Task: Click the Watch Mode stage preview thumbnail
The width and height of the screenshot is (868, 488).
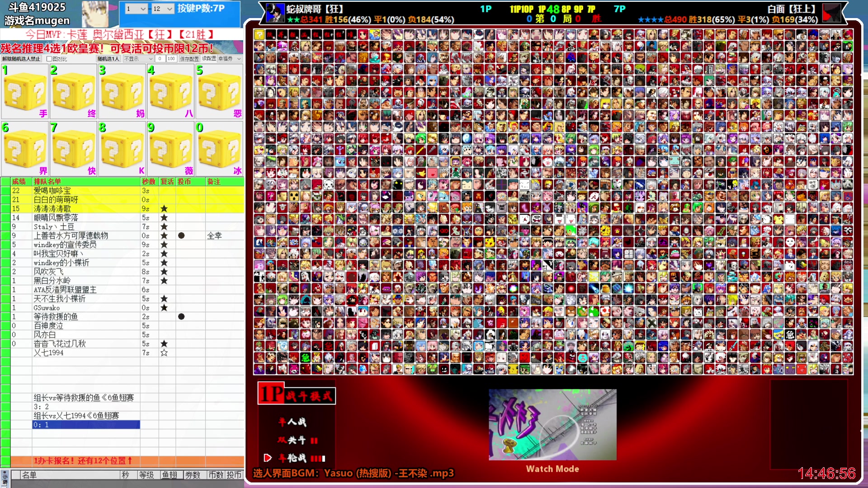Action: click(552, 425)
